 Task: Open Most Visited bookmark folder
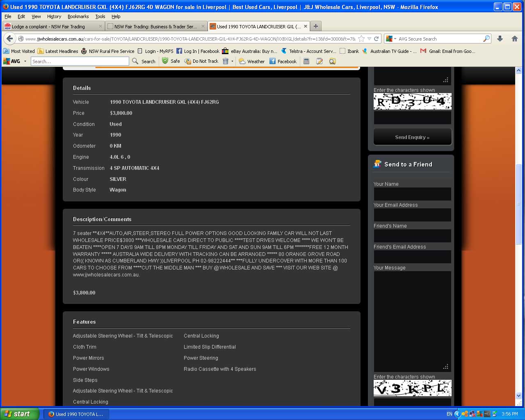tap(19, 51)
